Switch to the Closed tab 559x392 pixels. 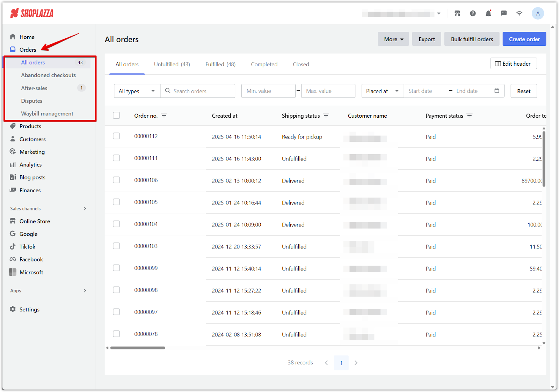301,64
